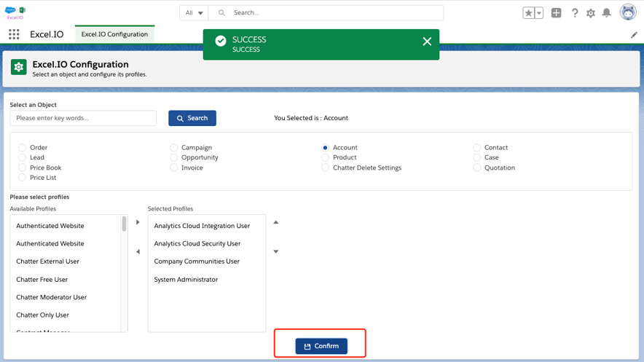Click the notifications bell icon

click(x=606, y=12)
